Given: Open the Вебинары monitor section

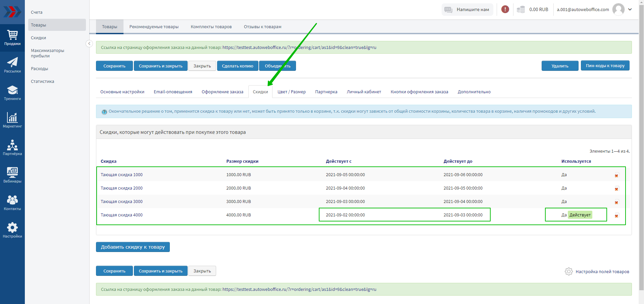Looking at the screenshot, I should click(x=12, y=175).
